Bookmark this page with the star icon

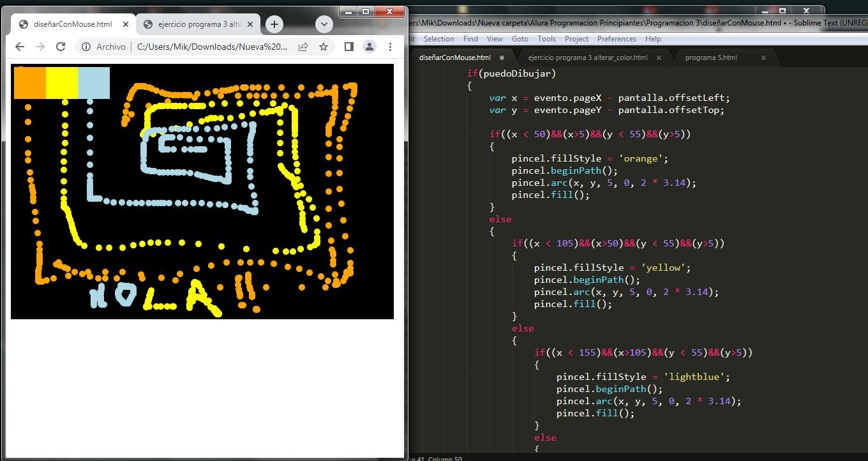324,47
